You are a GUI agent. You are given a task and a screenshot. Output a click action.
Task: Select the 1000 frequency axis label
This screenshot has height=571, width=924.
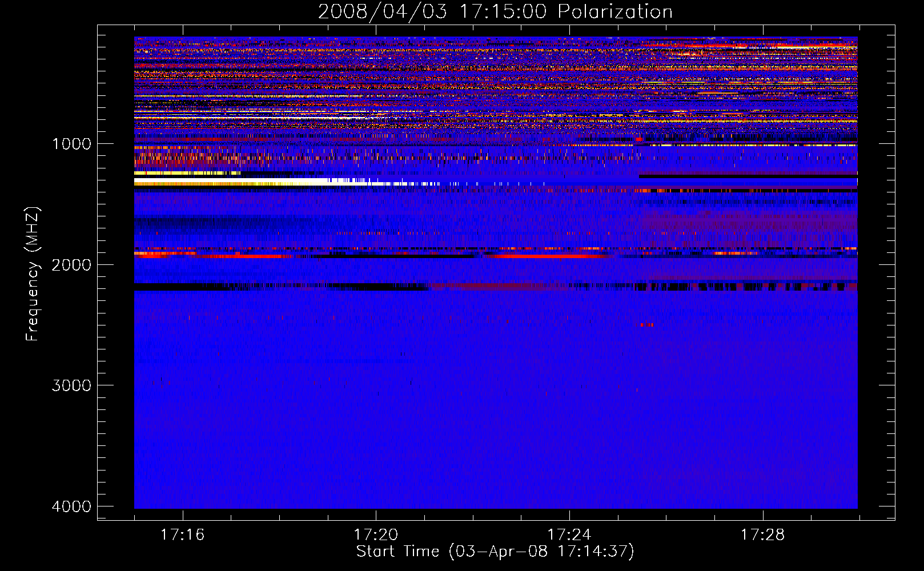(71, 144)
